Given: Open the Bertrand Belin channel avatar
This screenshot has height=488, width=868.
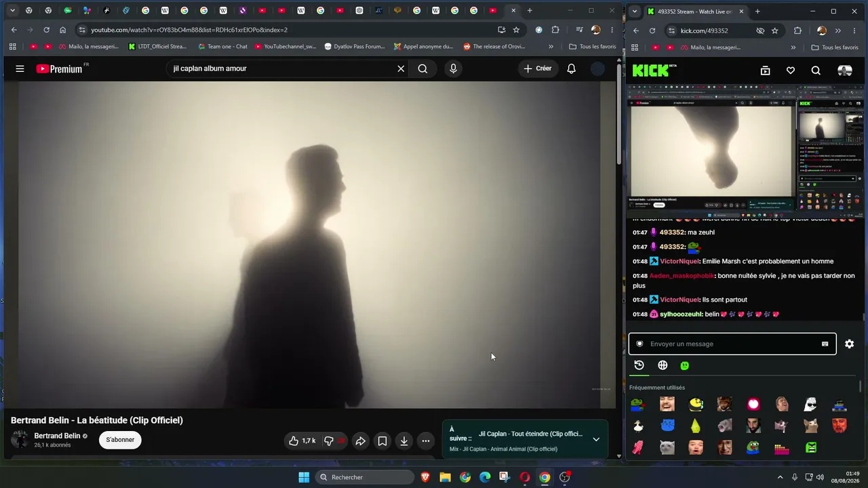Looking at the screenshot, I should point(20,440).
